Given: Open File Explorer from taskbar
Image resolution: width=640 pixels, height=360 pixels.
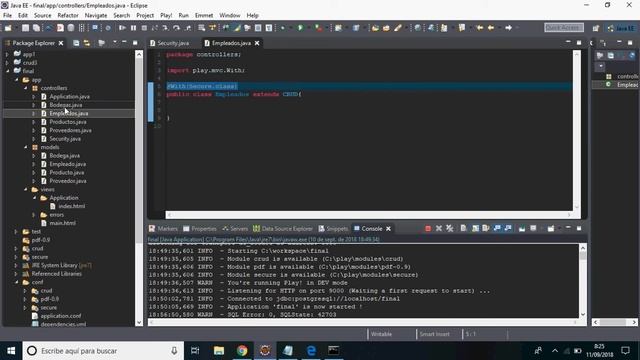Looking at the screenshot, I should pyautogui.click(x=219, y=351).
